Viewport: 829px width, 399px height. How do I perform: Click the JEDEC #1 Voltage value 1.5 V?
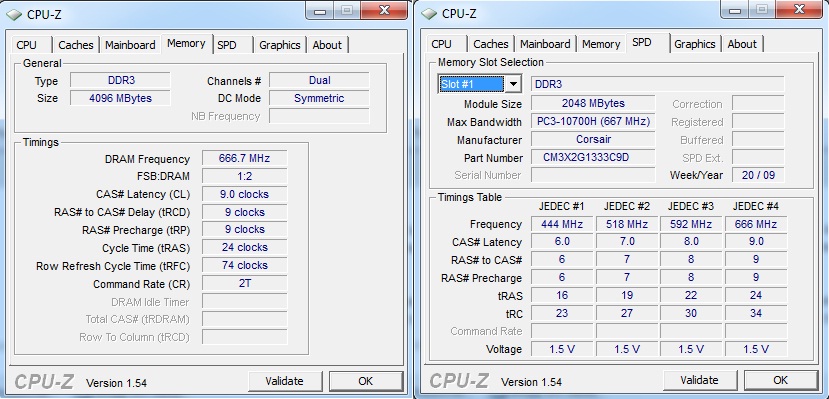562,349
